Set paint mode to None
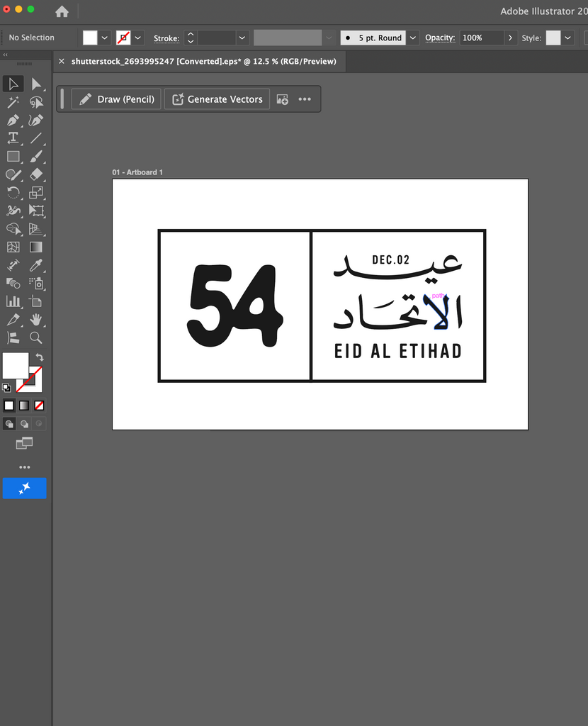 pos(40,406)
